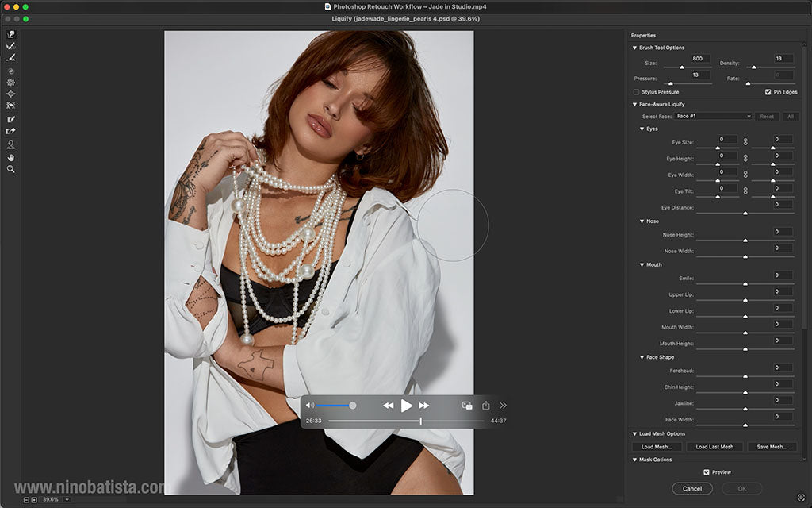Screen dimensions: 812x508
Task: Select the Forward Warp tool
Action: point(11,34)
